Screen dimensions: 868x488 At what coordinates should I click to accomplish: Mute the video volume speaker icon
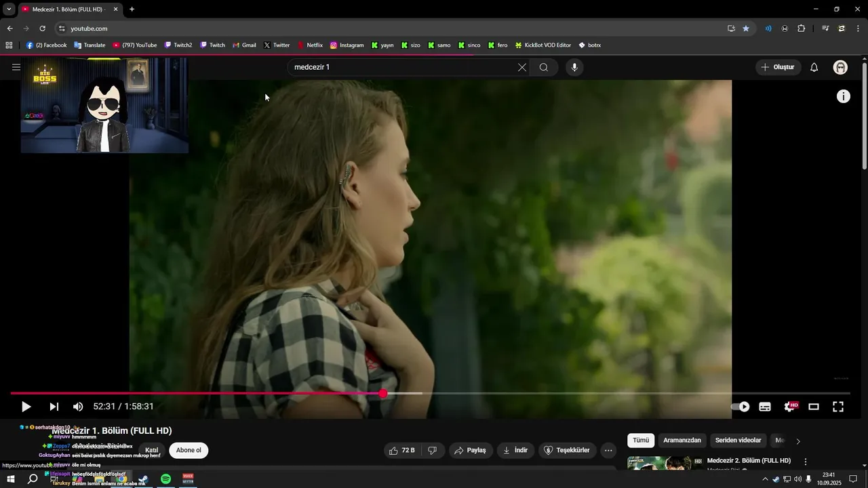[x=78, y=407]
